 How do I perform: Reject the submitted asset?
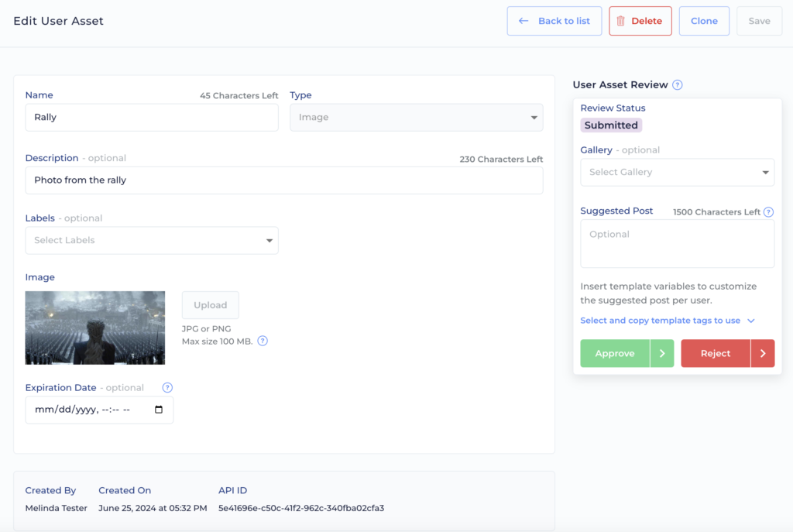715,353
